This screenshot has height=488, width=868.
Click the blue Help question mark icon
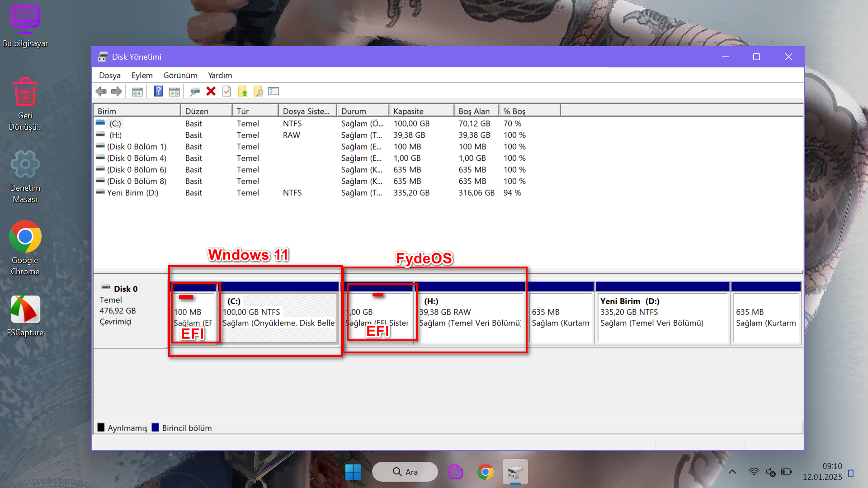158,92
